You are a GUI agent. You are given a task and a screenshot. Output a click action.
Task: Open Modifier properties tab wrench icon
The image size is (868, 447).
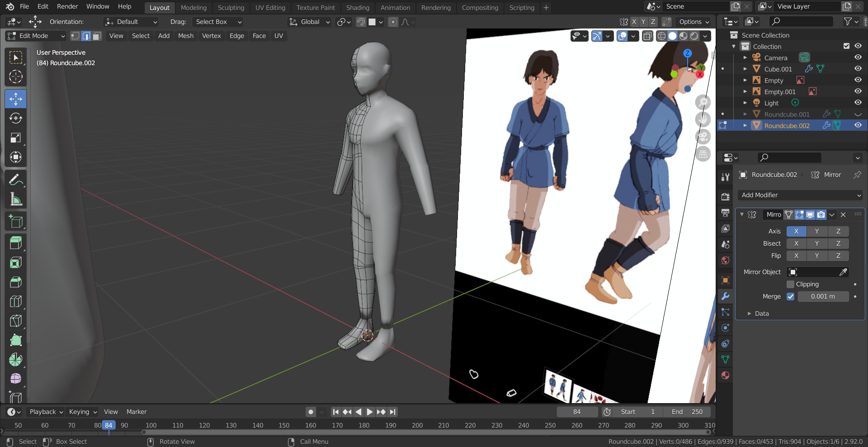(x=725, y=296)
